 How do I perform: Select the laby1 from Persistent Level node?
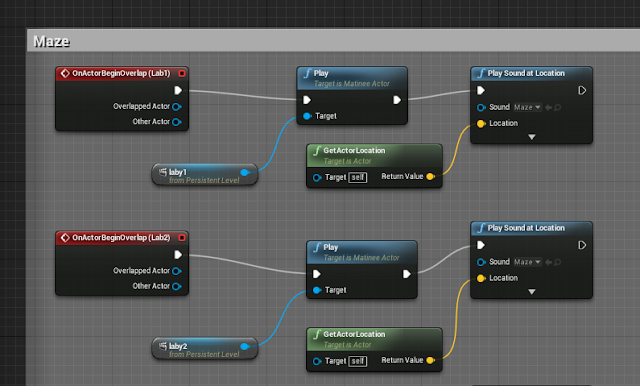coord(204,175)
